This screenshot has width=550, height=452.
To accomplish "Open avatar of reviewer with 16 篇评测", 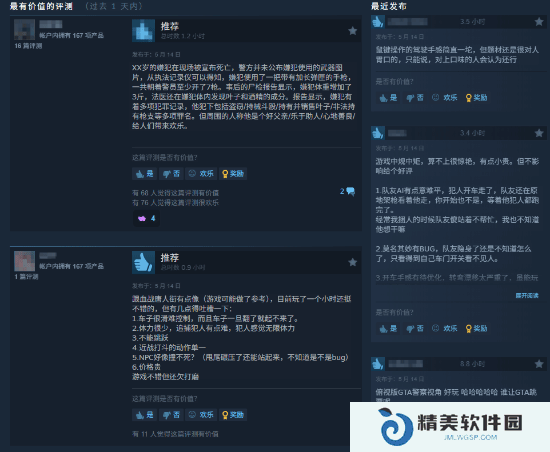I will coord(25,29).
